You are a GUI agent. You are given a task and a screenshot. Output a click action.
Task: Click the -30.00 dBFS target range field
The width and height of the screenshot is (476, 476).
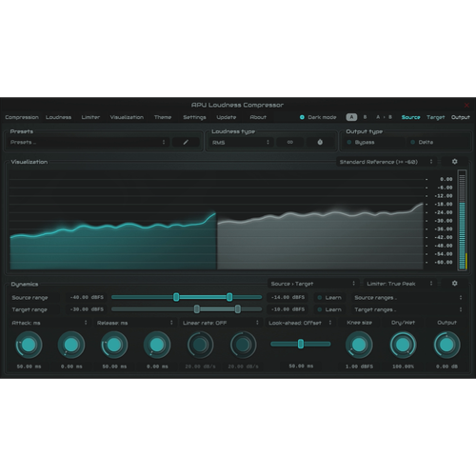coord(87,309)
